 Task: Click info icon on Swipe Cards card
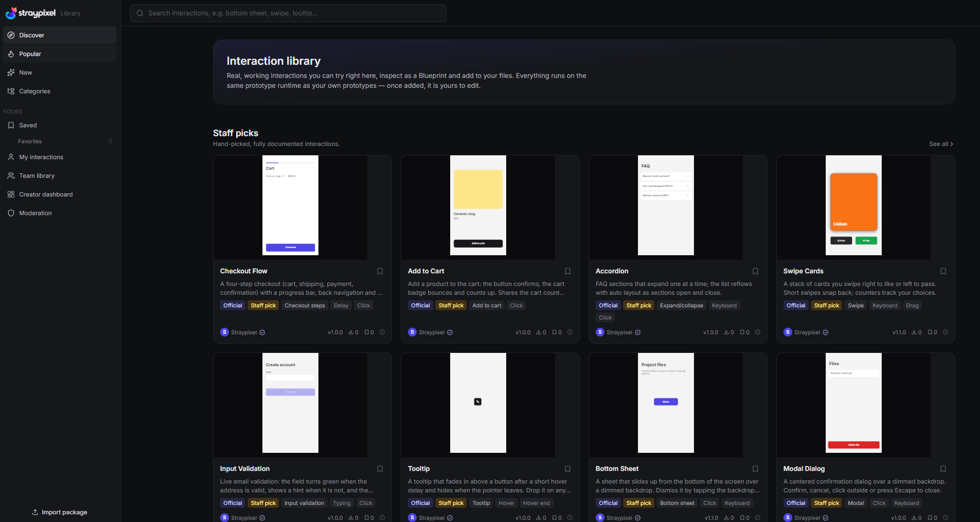(945, 332)
